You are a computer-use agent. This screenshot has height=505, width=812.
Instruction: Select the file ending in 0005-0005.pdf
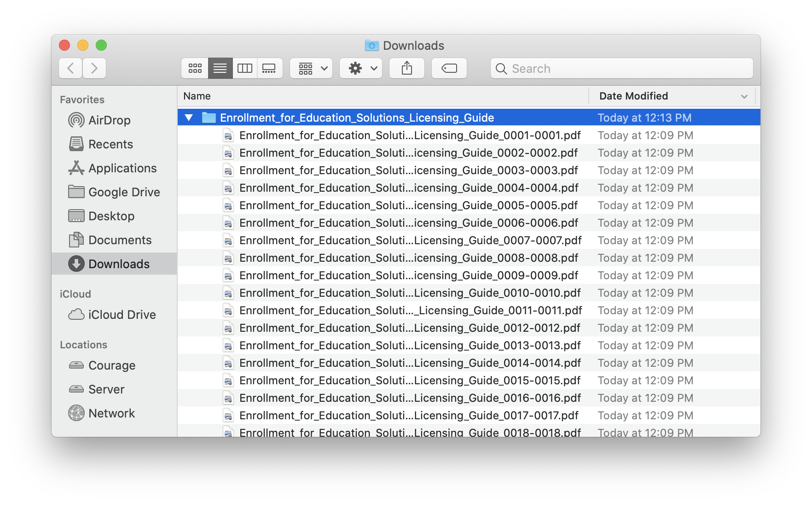469,206
